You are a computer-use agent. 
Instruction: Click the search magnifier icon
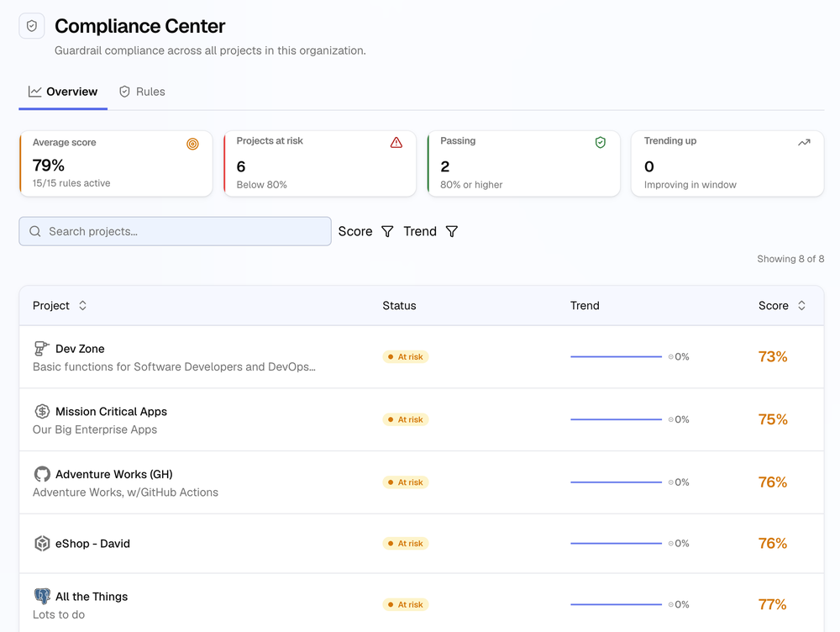tap(35, 231)
